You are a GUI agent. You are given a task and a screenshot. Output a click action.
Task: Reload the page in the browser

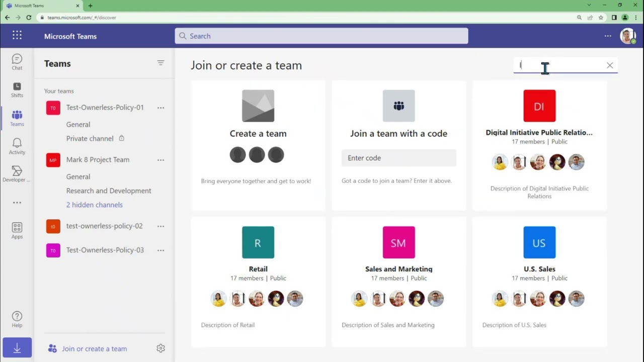click(x=29, y=17)
